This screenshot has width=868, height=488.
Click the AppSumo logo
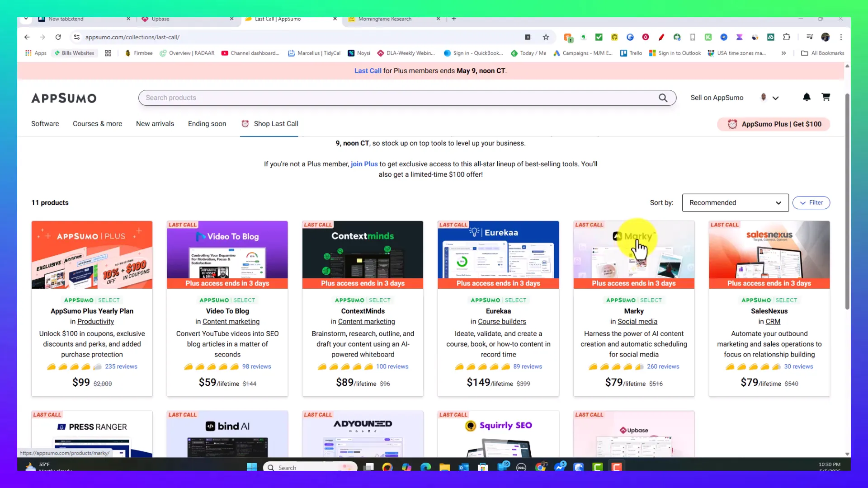64,98
